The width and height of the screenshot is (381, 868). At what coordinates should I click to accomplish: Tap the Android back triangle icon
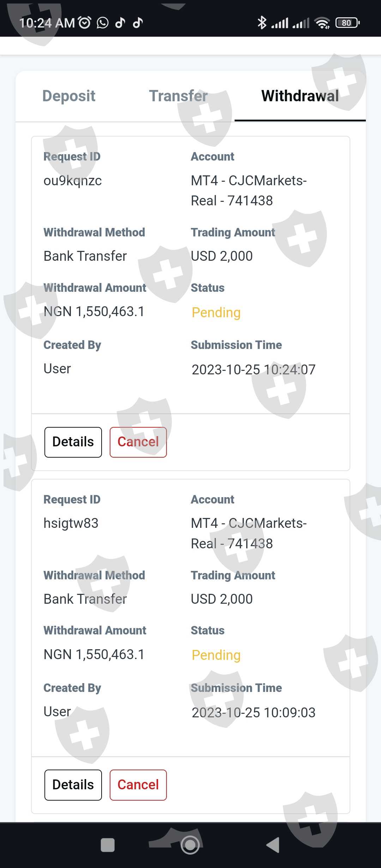tap(273, 845)
